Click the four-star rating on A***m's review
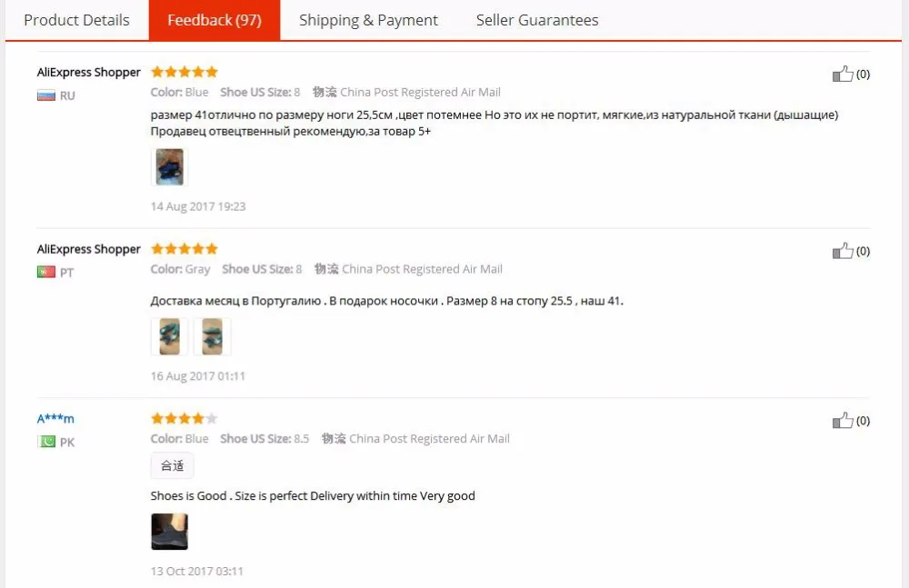The width and height of the screenshot is (909, 588). click(185, 418)
